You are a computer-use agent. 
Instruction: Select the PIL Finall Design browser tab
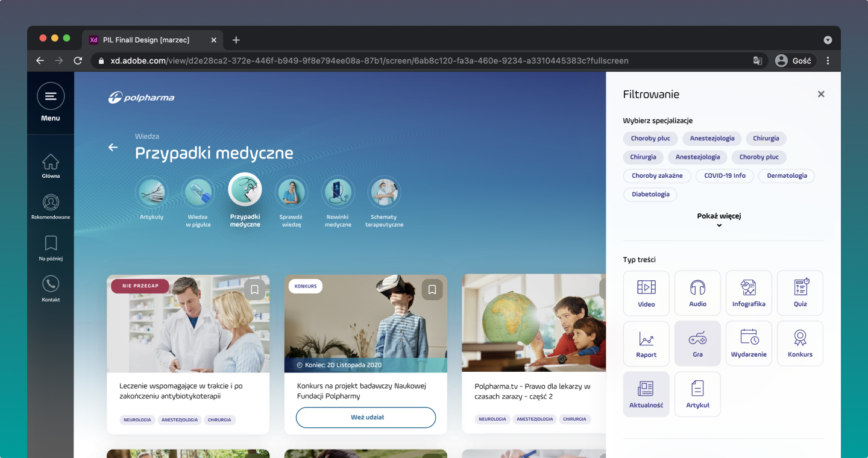pyautogui.click(x=146, y=40)
